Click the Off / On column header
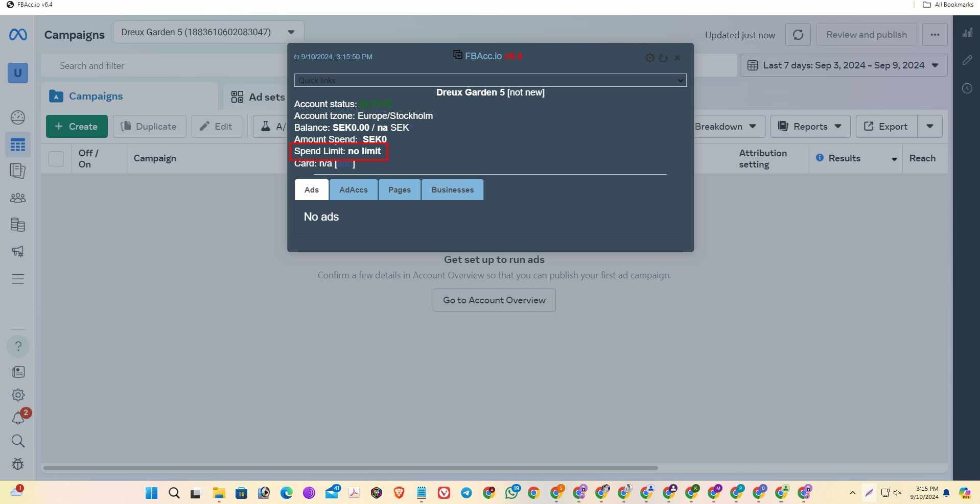 tap(88, 159)
